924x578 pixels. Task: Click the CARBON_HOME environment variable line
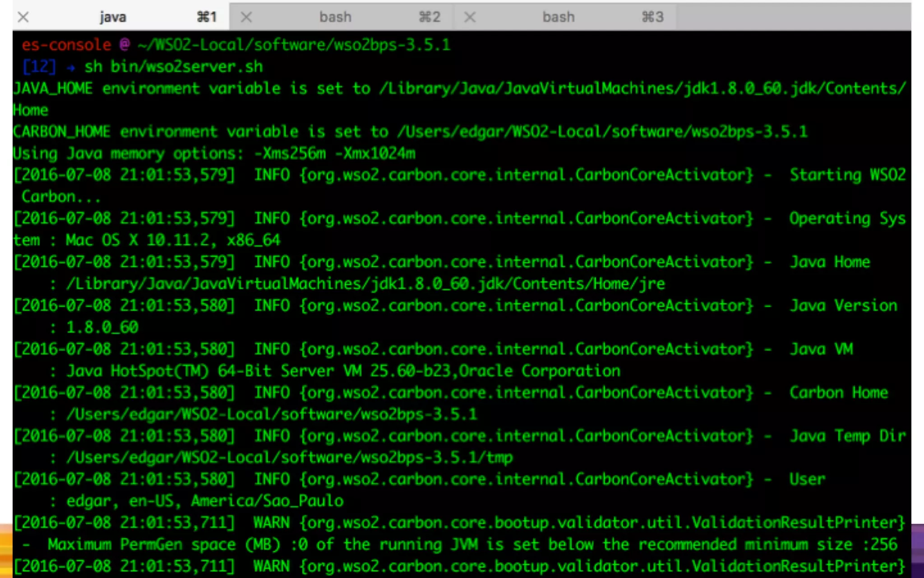pyautogui.click(x=410, y=132)
